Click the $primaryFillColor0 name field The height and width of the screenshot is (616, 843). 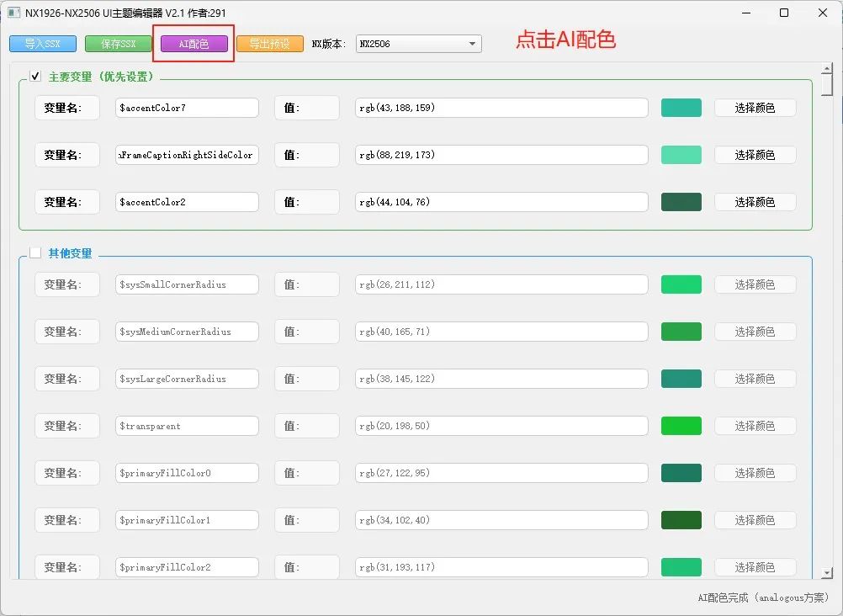[x=187, y=473]
